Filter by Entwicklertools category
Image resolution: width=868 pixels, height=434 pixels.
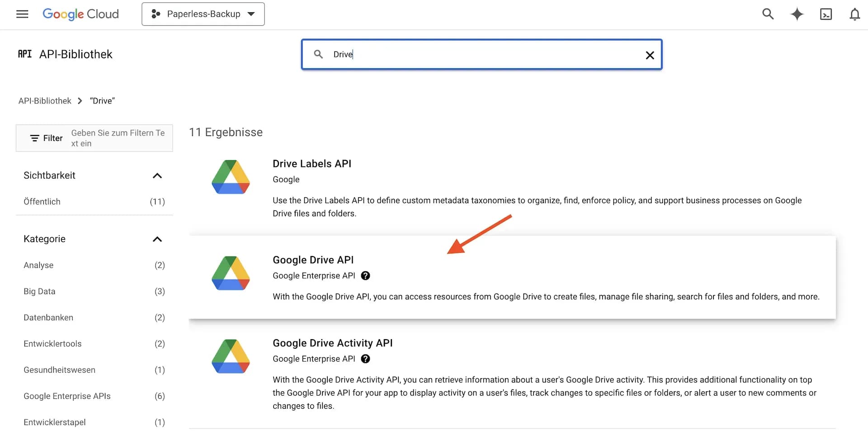click(x=94, y=344)
